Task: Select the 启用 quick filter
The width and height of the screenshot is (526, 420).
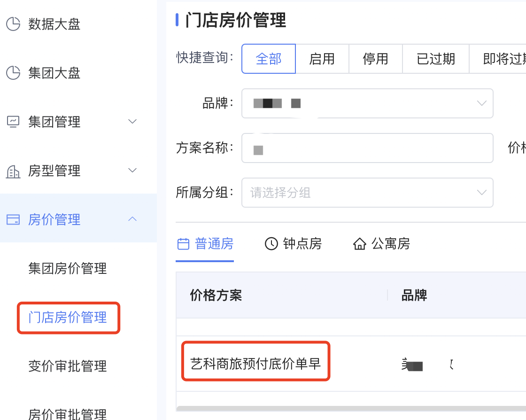Action: [322, 59]
